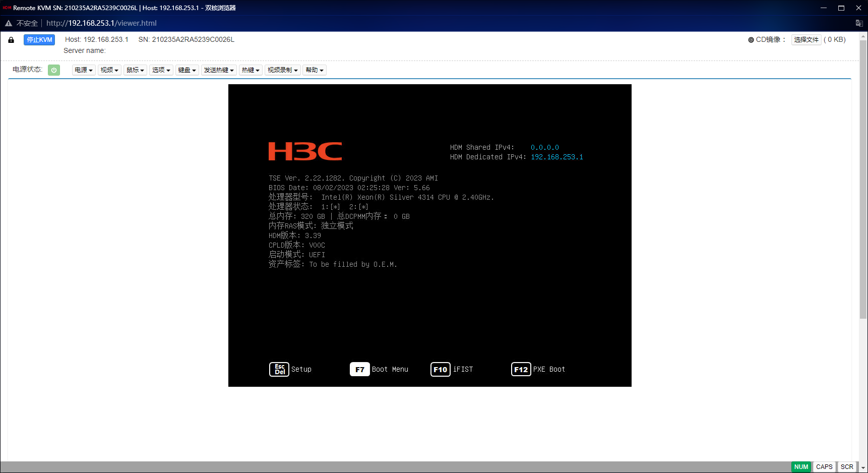Screen dimensions: 868x473
Task: Minimize the Remote KVM window
Action: click(x=824, y=8)
